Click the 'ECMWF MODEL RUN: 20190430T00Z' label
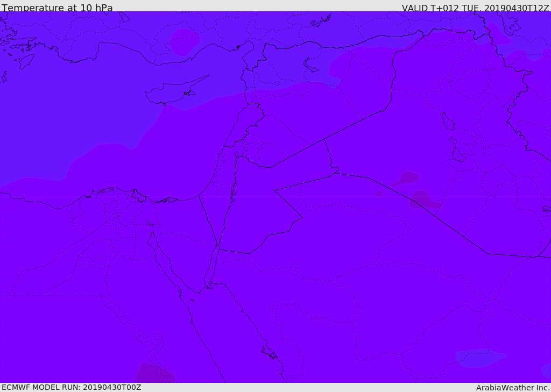Viewport: 551px width, 392px height. 72,388
